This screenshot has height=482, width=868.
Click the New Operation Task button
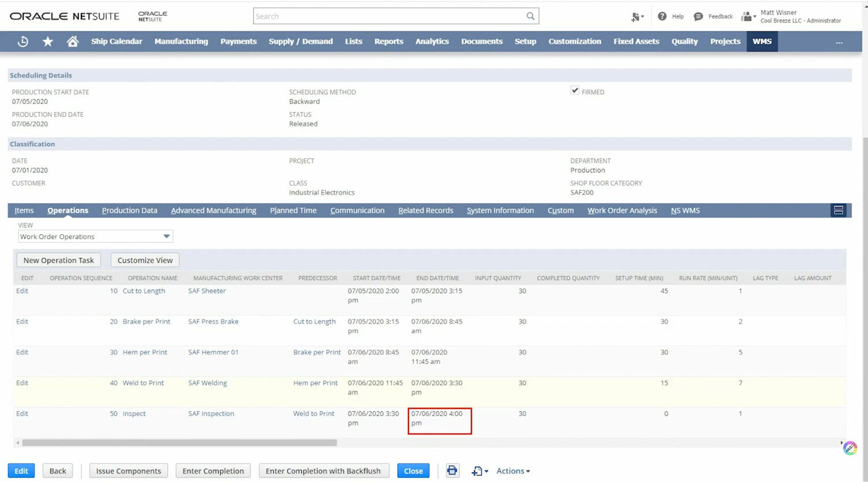(58, 260)
